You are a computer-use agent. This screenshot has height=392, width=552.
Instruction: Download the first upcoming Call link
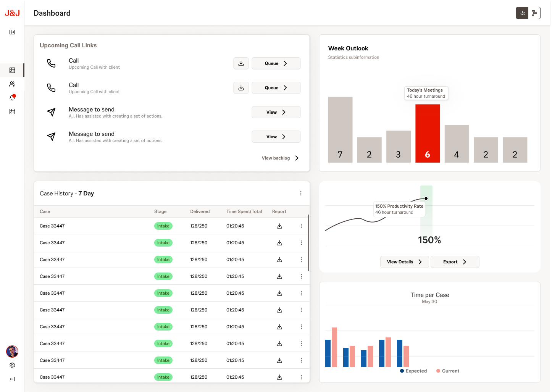(241, 63)
